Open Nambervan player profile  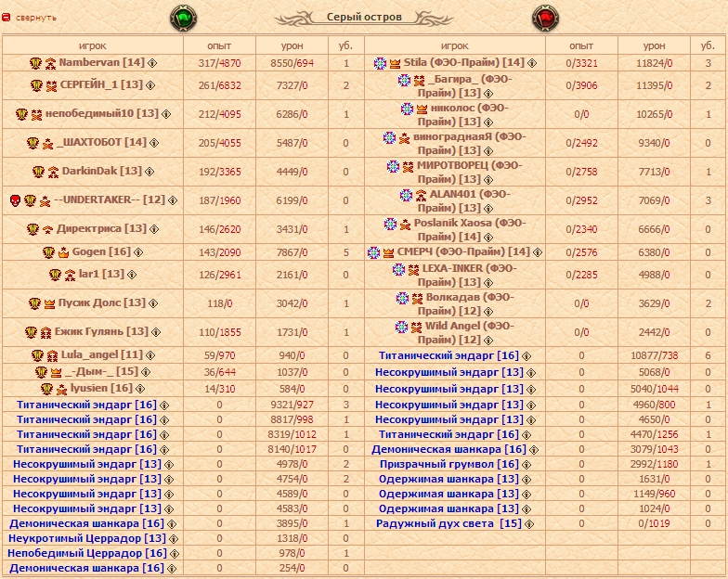pyautogui.click(x=102, y=63)
